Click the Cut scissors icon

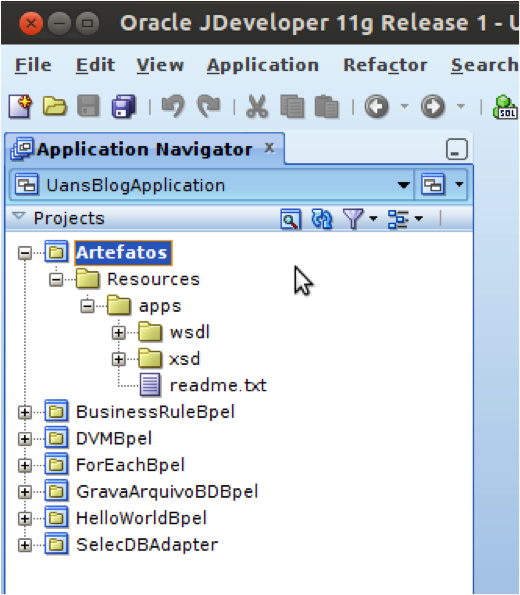point(257,106)
